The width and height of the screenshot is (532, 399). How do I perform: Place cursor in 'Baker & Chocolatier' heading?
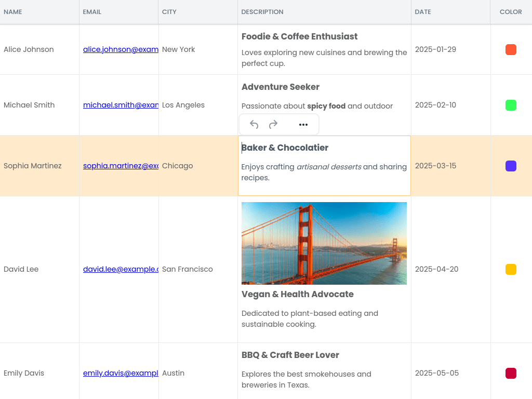coord(285,148)
